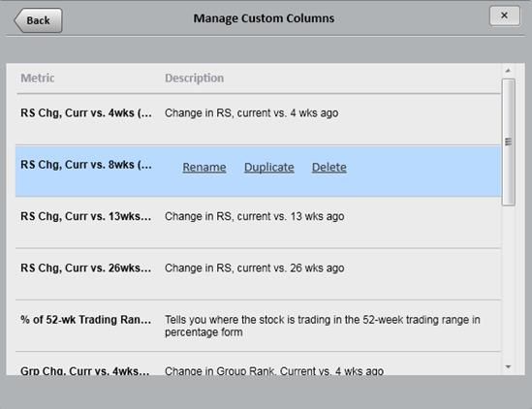Click the Description column header
The image size is (532, 409).
(195, 79)
